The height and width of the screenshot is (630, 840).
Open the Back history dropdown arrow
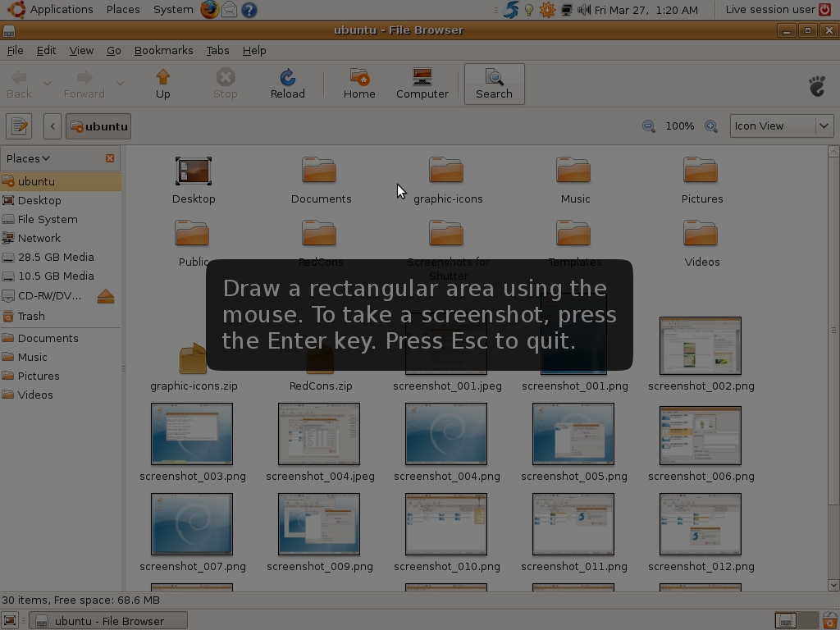click(x=47, y=84)
